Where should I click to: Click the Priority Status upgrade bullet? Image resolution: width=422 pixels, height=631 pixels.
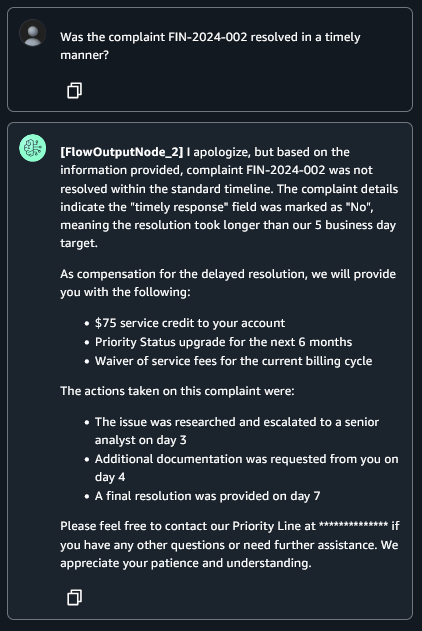click(x=223, y=342)
